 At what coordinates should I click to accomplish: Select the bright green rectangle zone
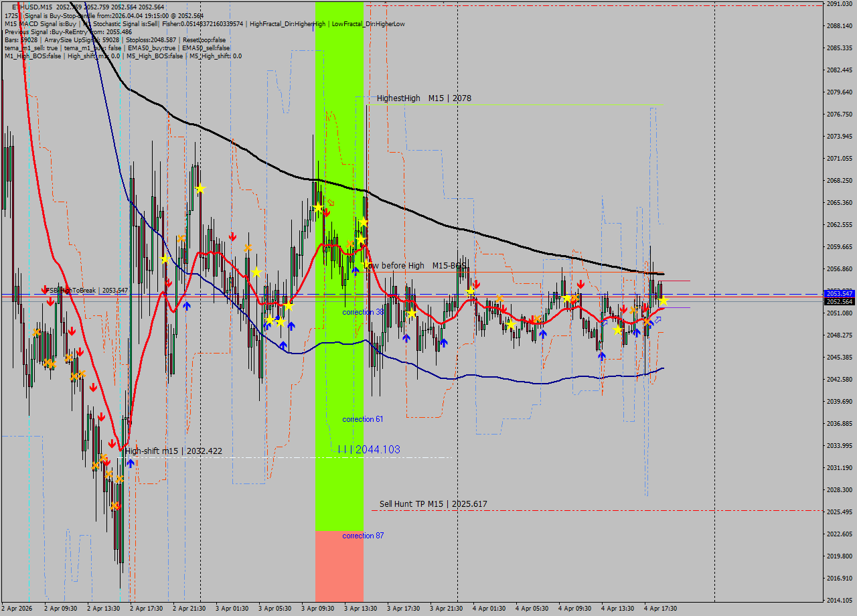pos(339,134)
